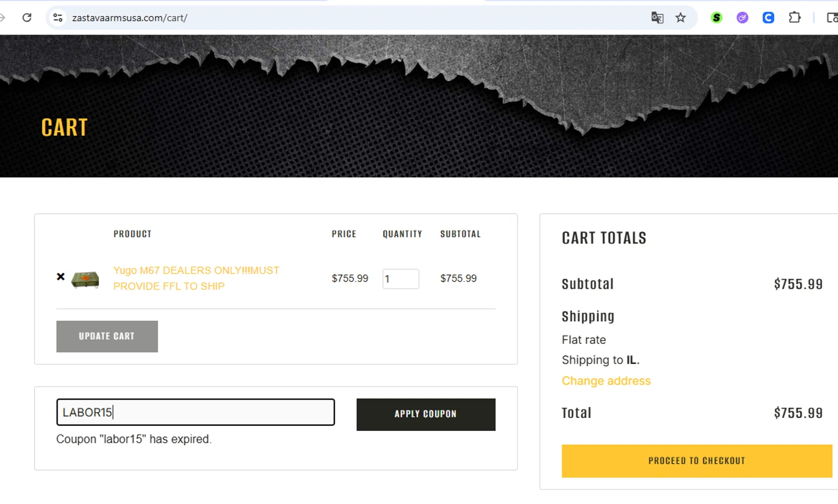Open the Extensions puzzle piece menu
This screenshot has height=504, width=838.
coord(794,18)
